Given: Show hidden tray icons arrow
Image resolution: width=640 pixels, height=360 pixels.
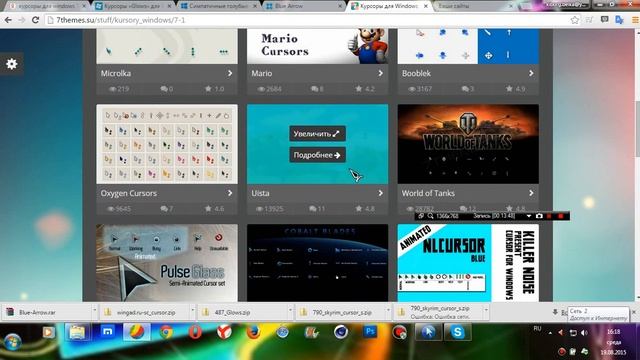Looking at the screenshot, I should pos(550,333).
